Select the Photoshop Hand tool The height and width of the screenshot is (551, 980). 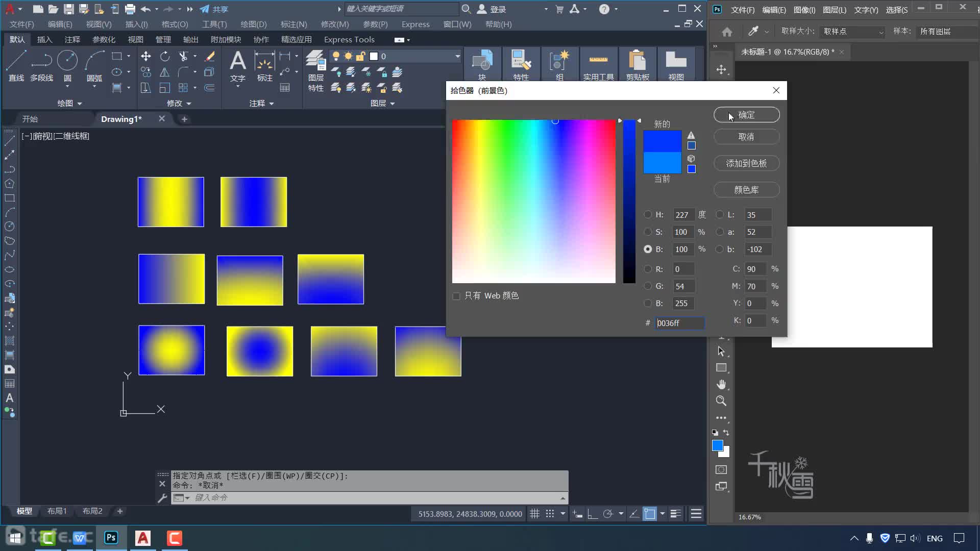point(721,384)
